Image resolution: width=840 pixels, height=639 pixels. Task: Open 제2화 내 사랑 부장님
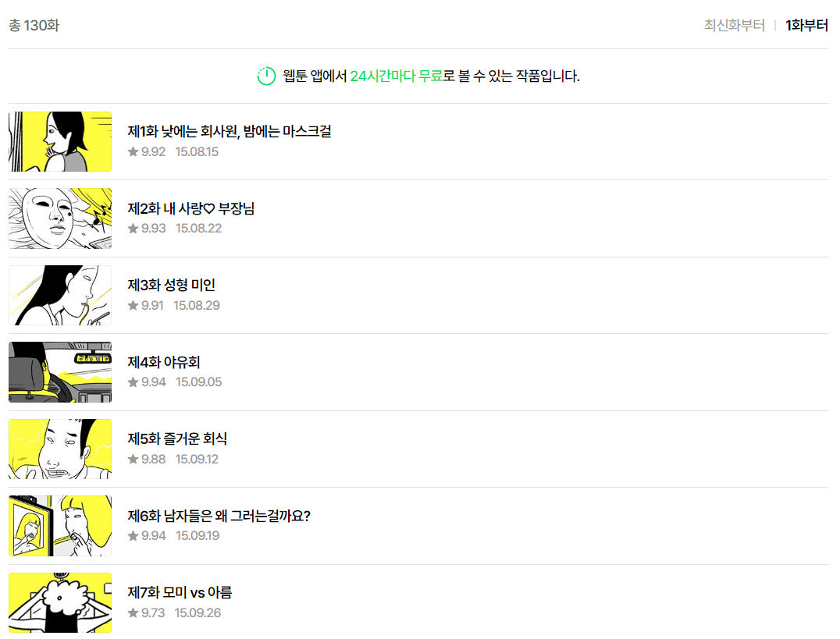[x=192, y=208]
